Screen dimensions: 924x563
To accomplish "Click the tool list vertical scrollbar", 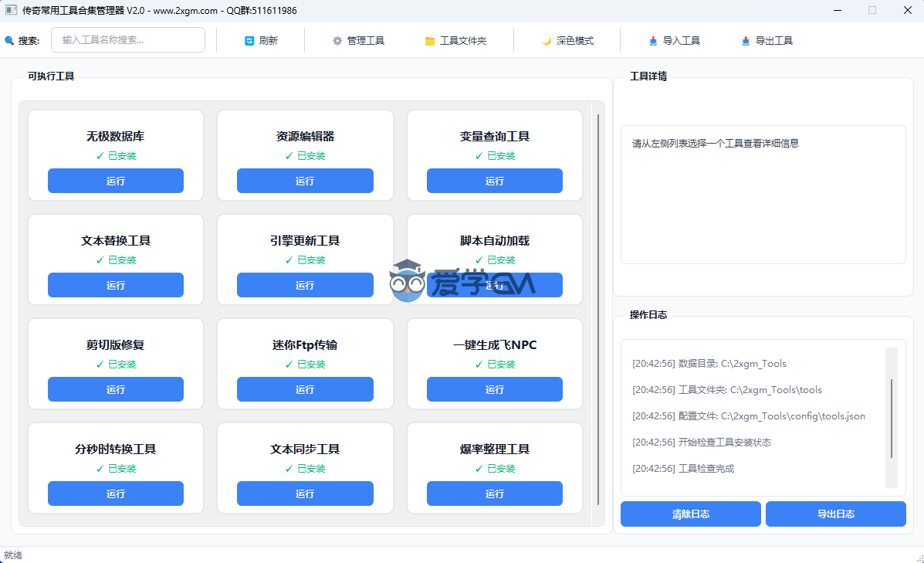I will tap(597, 309).
